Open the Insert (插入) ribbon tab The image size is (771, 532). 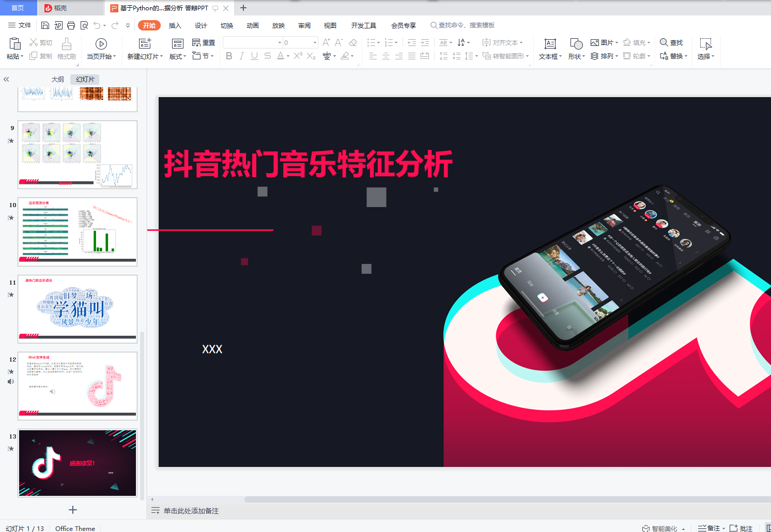[x=175, y=25]
